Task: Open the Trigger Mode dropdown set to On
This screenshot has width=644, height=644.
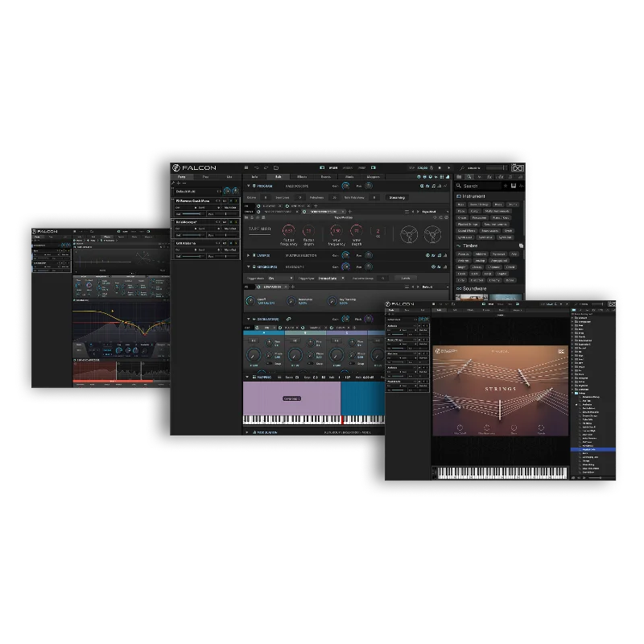Action: [x=280, y=279]
